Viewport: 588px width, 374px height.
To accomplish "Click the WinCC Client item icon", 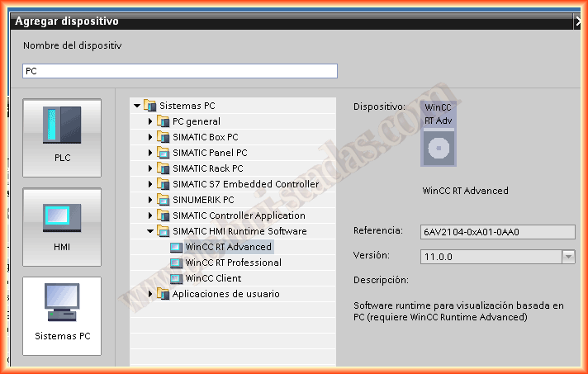I will [x=176, y=278].
